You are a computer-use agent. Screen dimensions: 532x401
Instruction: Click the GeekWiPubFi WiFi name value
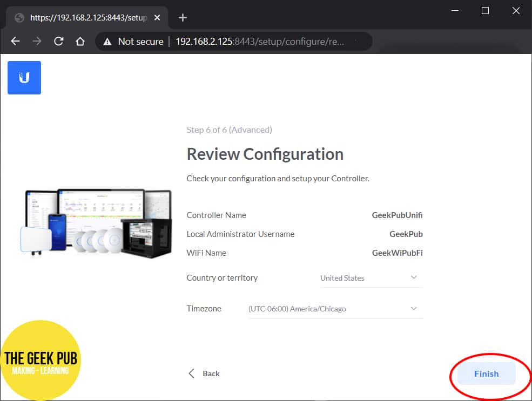coord(398,253)
